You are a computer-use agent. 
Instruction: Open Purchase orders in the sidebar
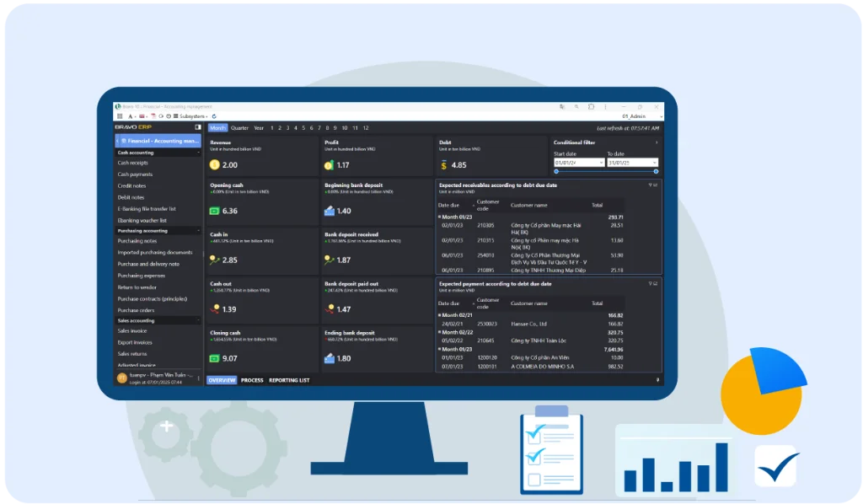coord(136,310)
